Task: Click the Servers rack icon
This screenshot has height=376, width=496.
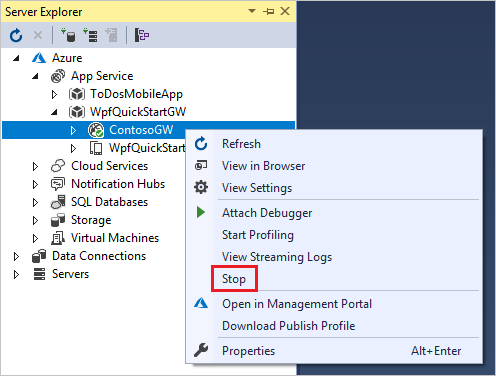Action: pyautogui.click(x=39, y=274)
